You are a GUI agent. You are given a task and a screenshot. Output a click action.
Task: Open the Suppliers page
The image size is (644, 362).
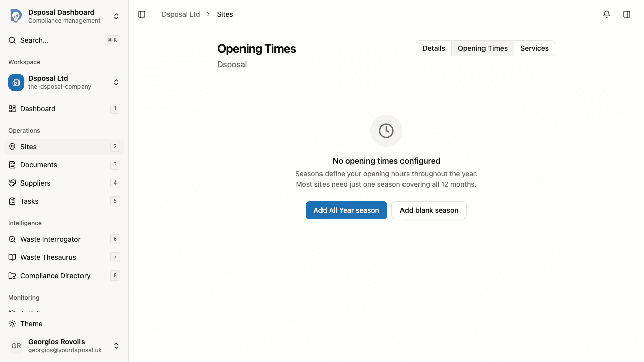tap(35, 183)
